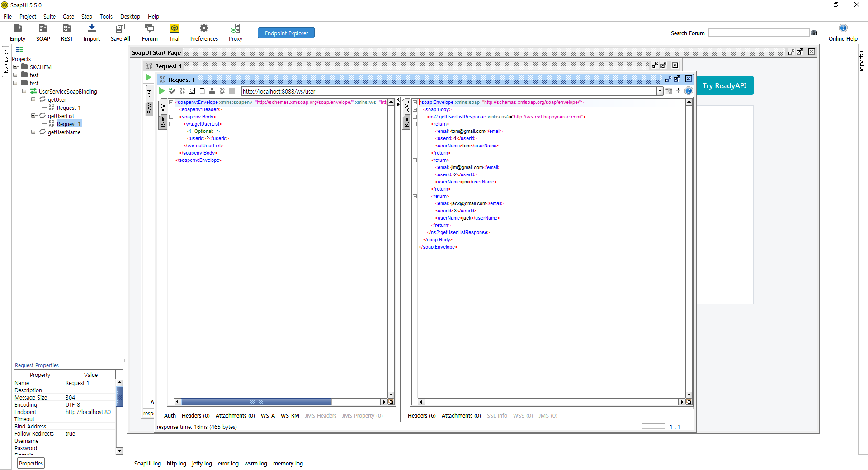This screenshot has width=868, height=470.
Task: Click the Search Forum input field
Action: pos(759,33)
